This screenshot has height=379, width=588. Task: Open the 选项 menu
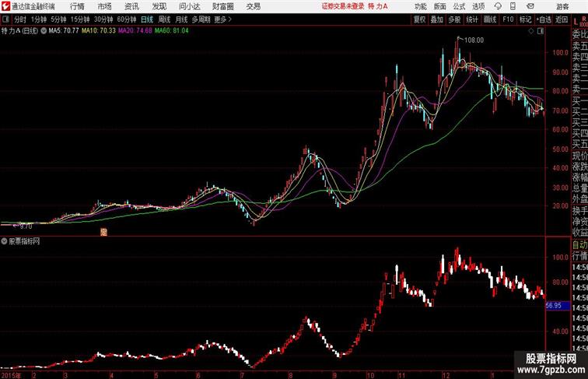coord(478,6)
